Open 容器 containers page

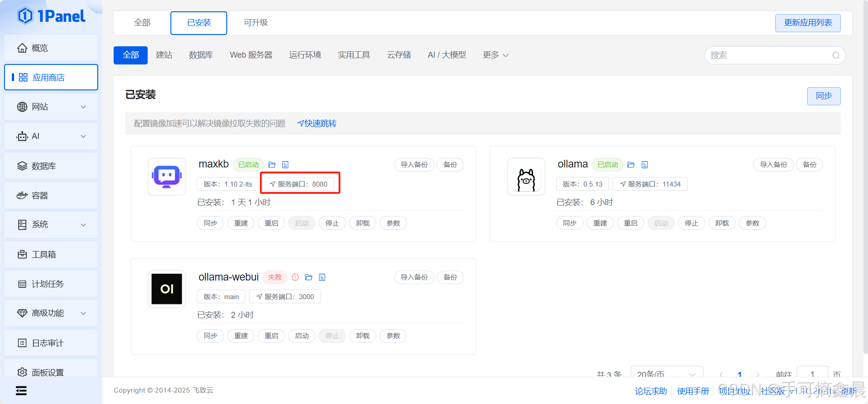pos(51,196)
